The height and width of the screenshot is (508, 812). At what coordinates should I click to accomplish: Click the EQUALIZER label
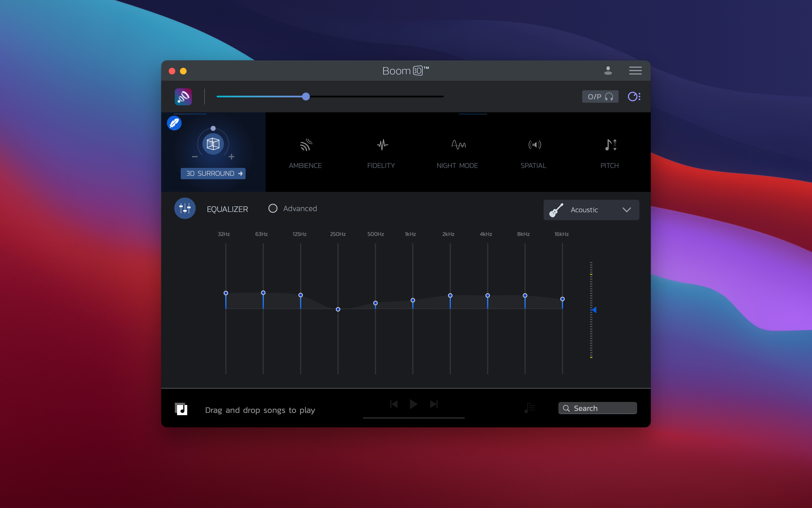[x=227, y=209]
